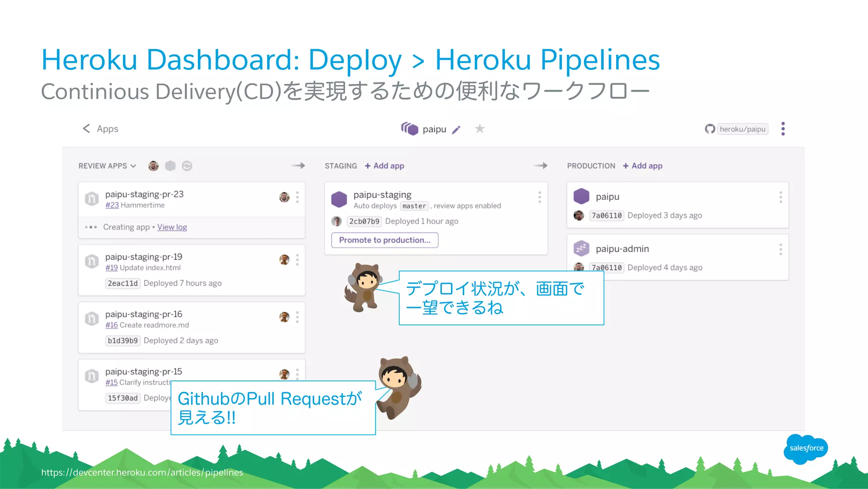
Task: Click the pull request icon of paipu-staging-pr-23
Action: pos(92,198)
